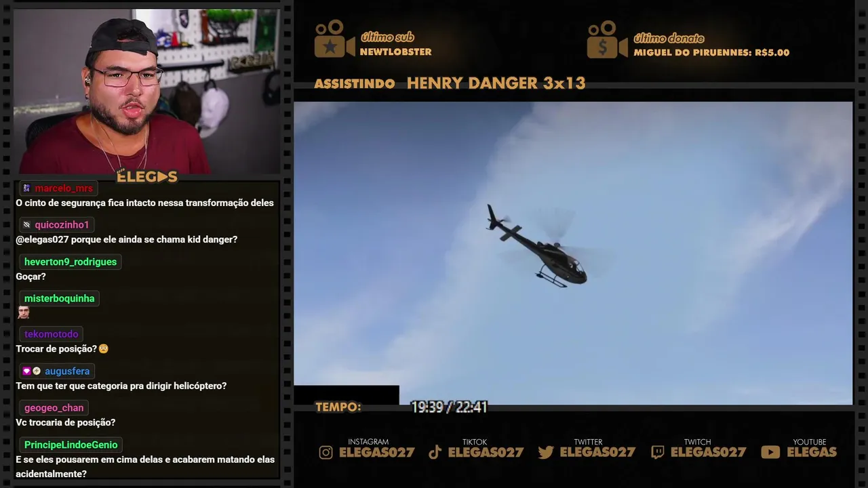Click the TEMPO: label
Image resolution: width=868 pixels, height=488 pixels.
(x=338, y=407)
